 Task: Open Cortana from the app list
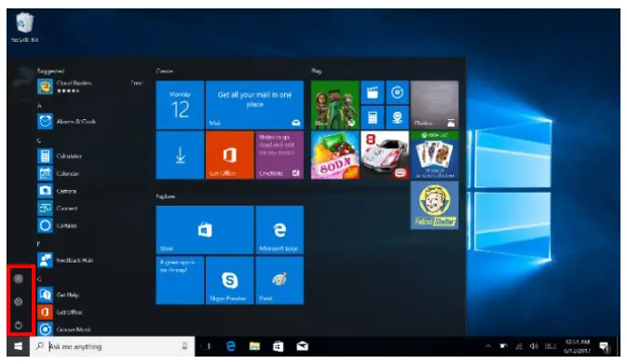(57, 225)
